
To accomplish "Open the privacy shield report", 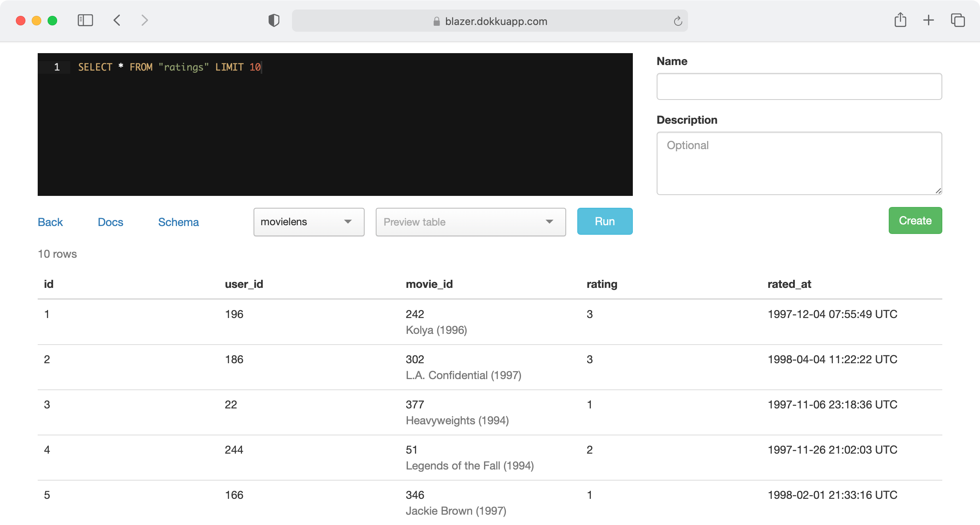I will coord(273,20).
